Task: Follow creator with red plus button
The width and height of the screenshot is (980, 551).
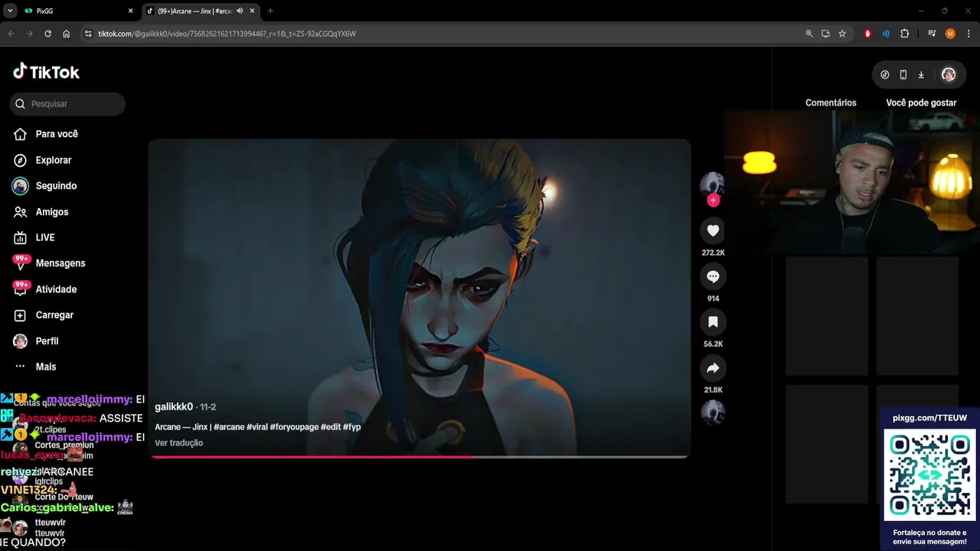Action: 713,201
